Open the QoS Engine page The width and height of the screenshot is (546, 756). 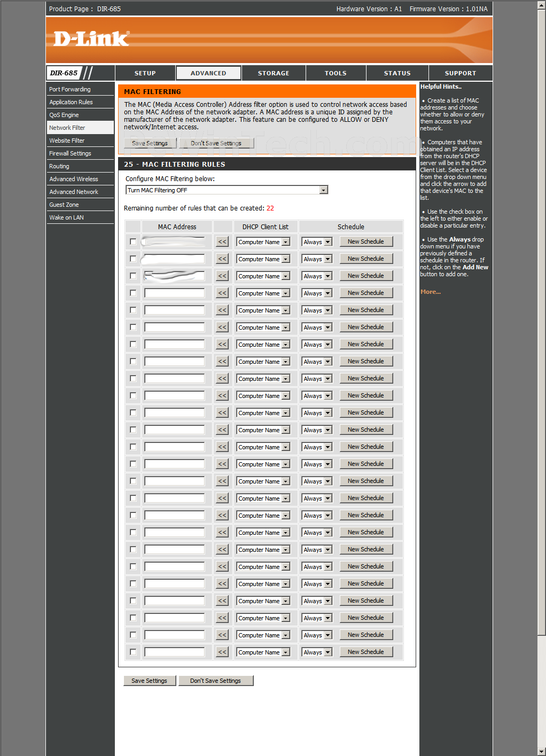80,115
